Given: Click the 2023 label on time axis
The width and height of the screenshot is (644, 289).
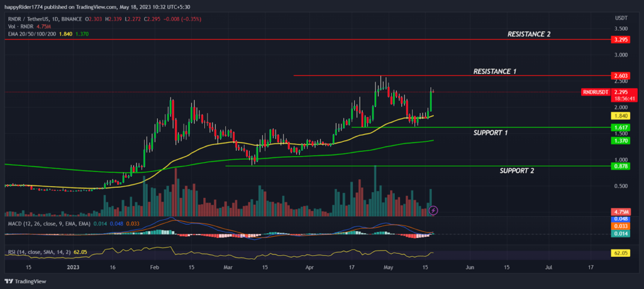Looking at the screenshot, I should pyautogui.click(x=73, y=268).
